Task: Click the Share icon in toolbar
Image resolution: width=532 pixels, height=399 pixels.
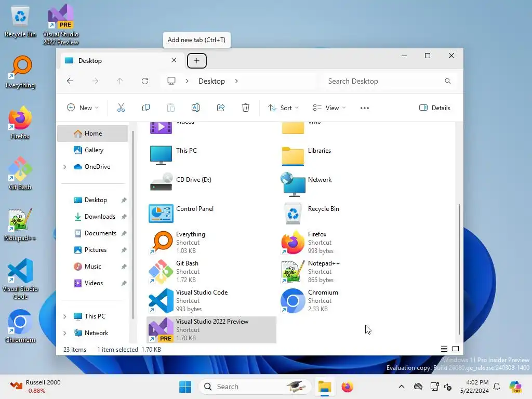Action: [x=221, y=108]
